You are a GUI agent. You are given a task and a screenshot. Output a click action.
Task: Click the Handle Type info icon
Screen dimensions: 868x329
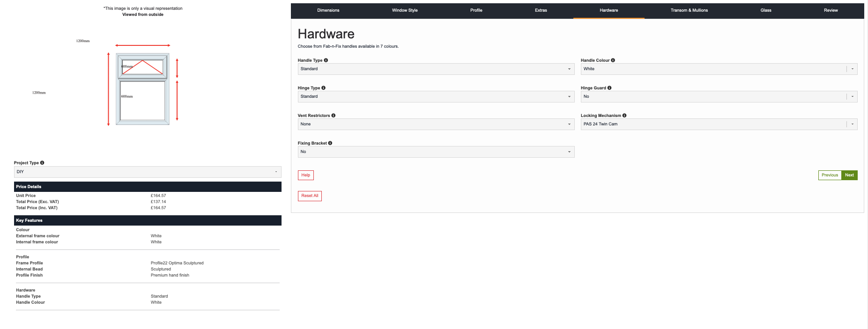coord(326,60)
